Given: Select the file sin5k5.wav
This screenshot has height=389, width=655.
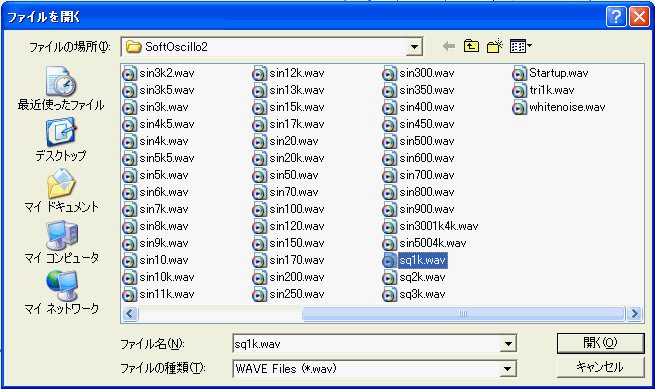Looking at the screenshot, I should 159,158.
